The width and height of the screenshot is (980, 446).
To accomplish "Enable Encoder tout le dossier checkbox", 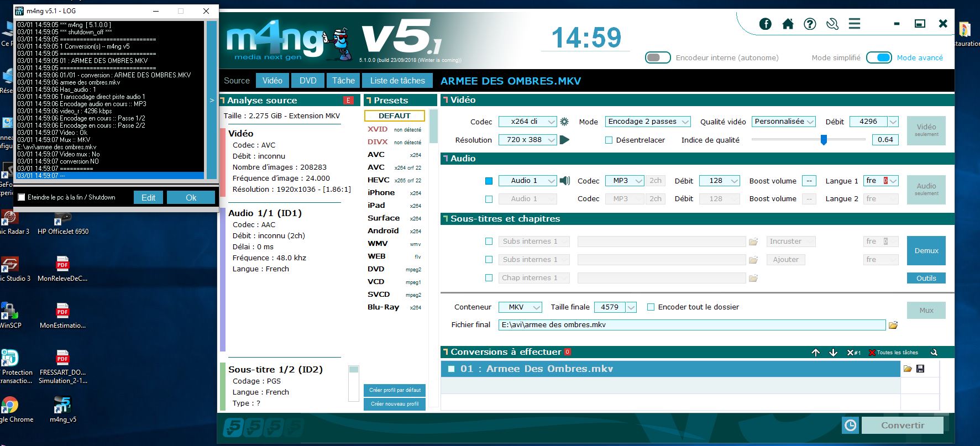I will 651,307.
